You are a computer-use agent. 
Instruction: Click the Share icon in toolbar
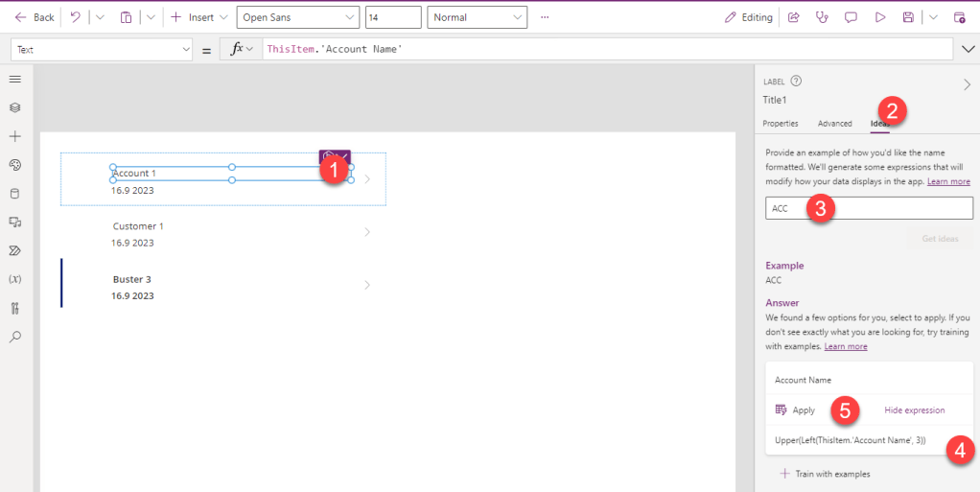pyautogui.click(x=794, y=17)
